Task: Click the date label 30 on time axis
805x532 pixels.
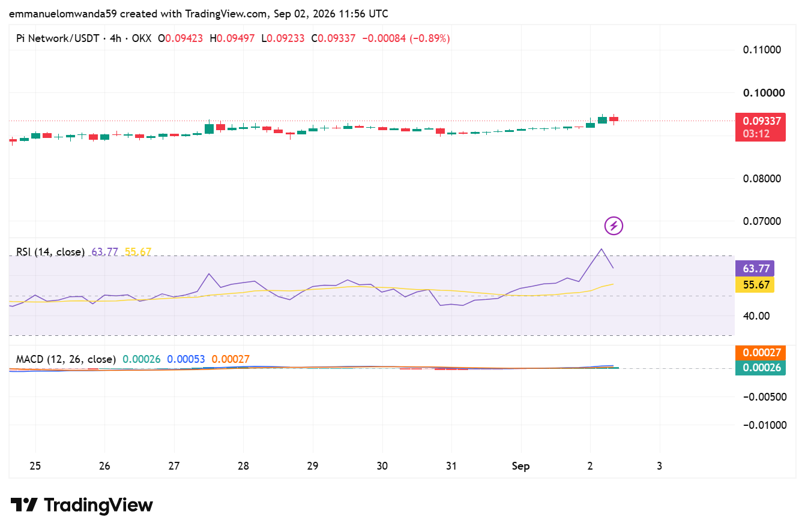Action: [382, 466]
